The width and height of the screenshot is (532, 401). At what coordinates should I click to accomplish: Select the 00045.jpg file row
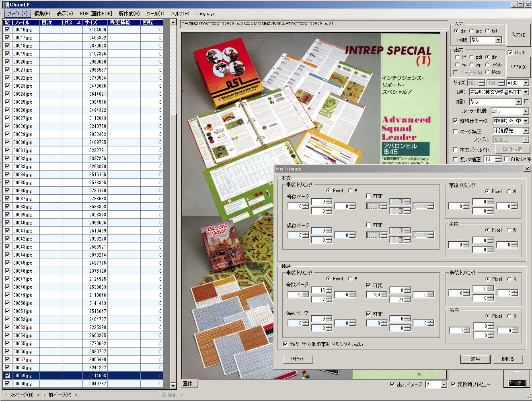tap(83, 263)
